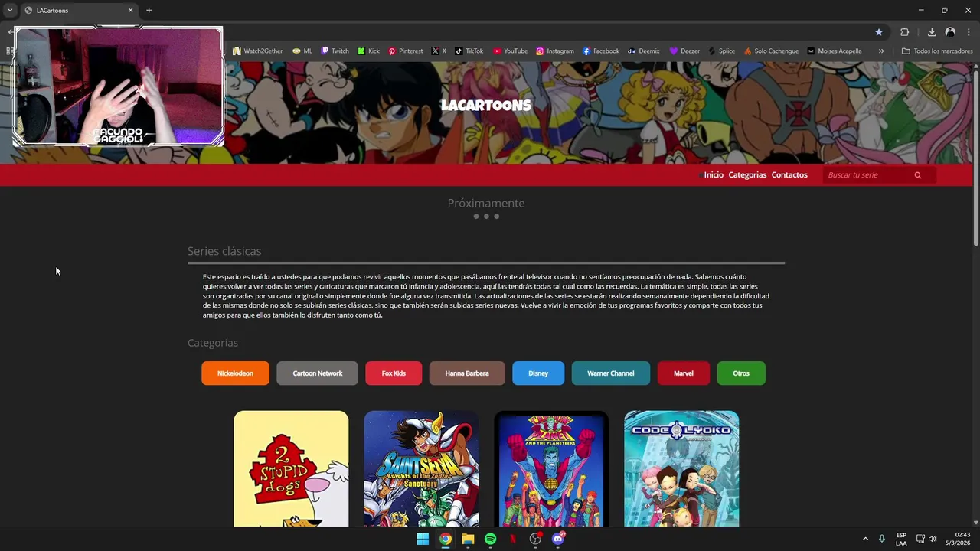This screenshot has width=980, height=551.
Task: Open the Splice bookmark
Action: 721,51
